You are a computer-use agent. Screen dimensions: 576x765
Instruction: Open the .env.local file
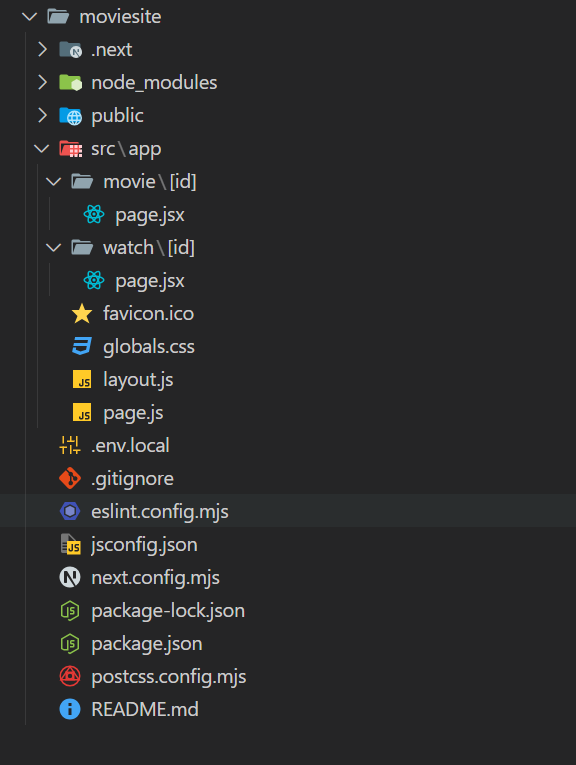point(130,445)
